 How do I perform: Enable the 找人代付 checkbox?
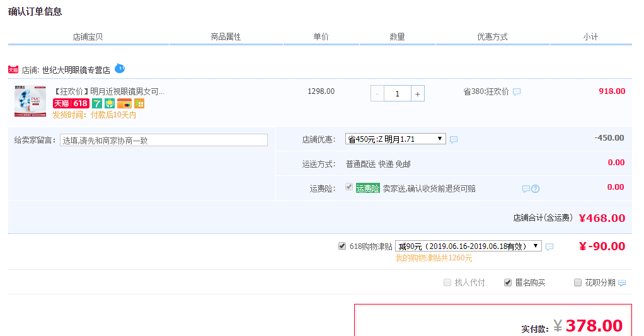447,282
